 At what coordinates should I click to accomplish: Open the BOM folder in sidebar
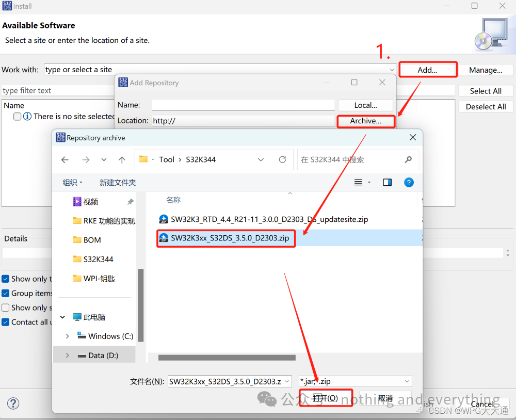pyautogui.click(x=87, y=240)
